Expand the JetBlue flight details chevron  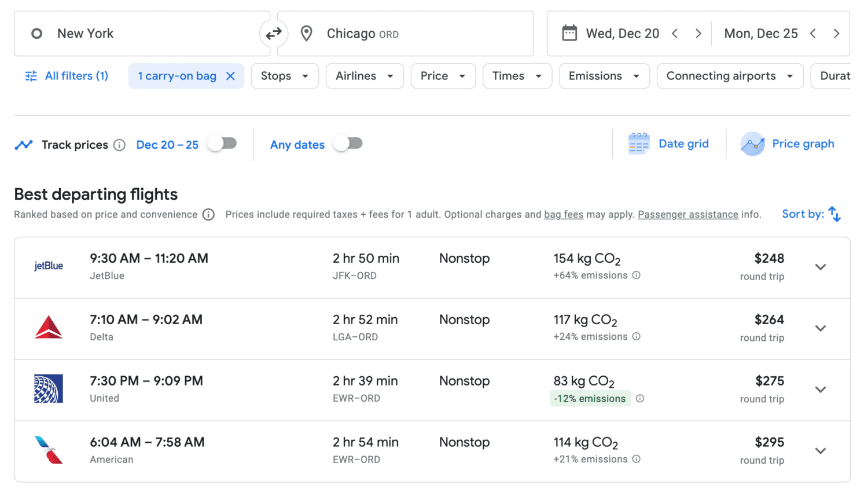click(820, 267)
